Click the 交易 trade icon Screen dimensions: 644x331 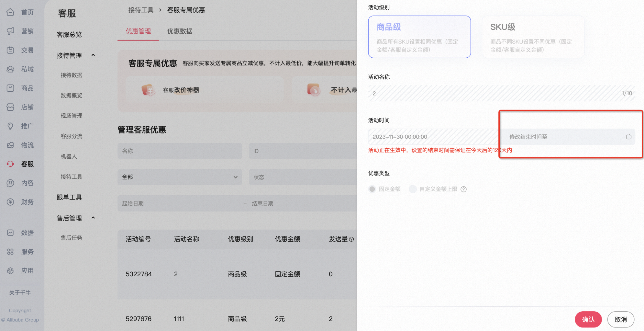(10, 50)
